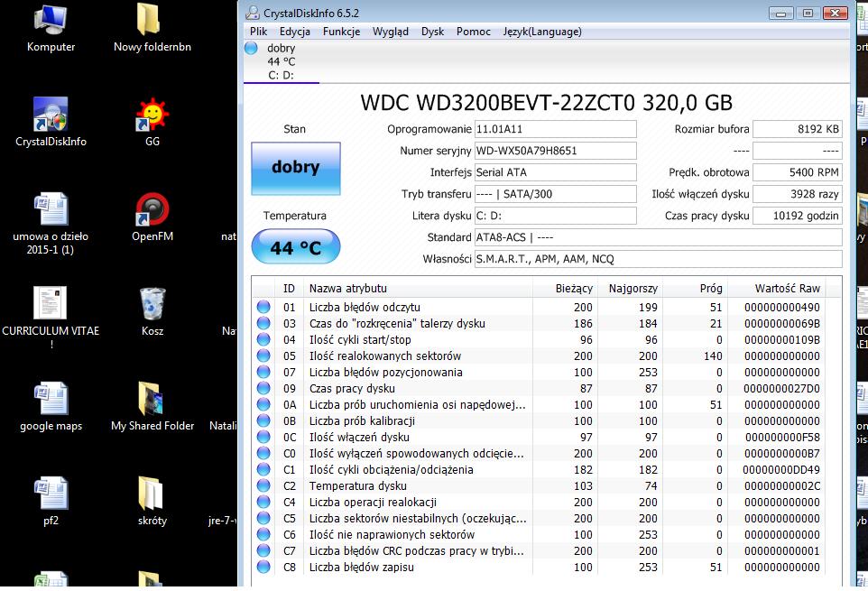The width and height of the screenshot is (868, 591).
Task: Click the Tryb transferu field SATA/300
Action: coord(555,194)
